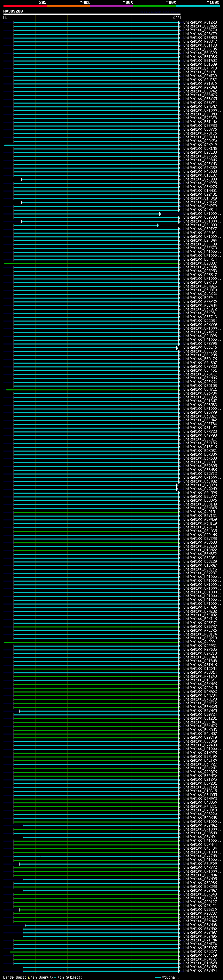Click the green alignment bar for UniRef100_B2B837

click(x=92, y=263)
